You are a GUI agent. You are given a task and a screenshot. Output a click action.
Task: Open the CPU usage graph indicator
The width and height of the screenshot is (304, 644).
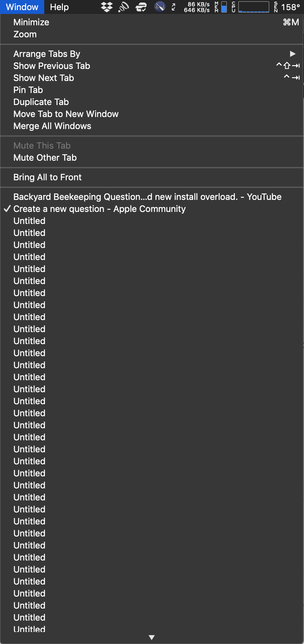point(251,7)
